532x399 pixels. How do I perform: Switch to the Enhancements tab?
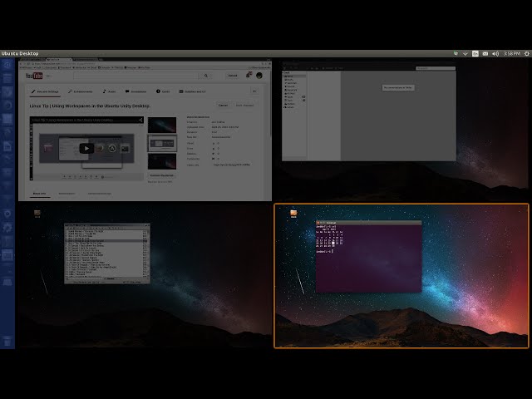click(x=80, y=91)
